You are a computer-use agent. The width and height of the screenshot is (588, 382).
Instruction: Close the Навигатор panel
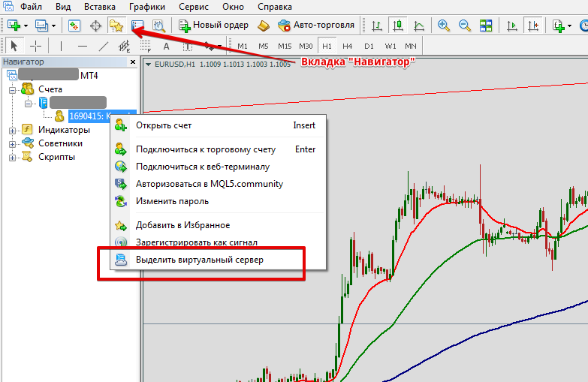(x=133, y=62)
